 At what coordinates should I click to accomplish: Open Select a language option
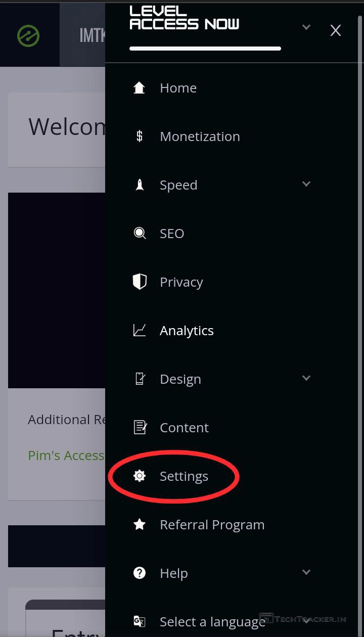[212, 622]
